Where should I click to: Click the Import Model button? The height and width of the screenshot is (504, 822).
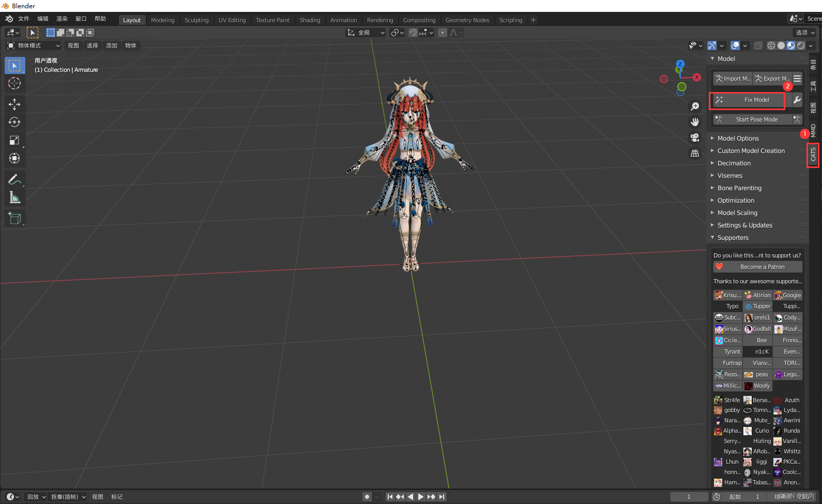(733, 79)
